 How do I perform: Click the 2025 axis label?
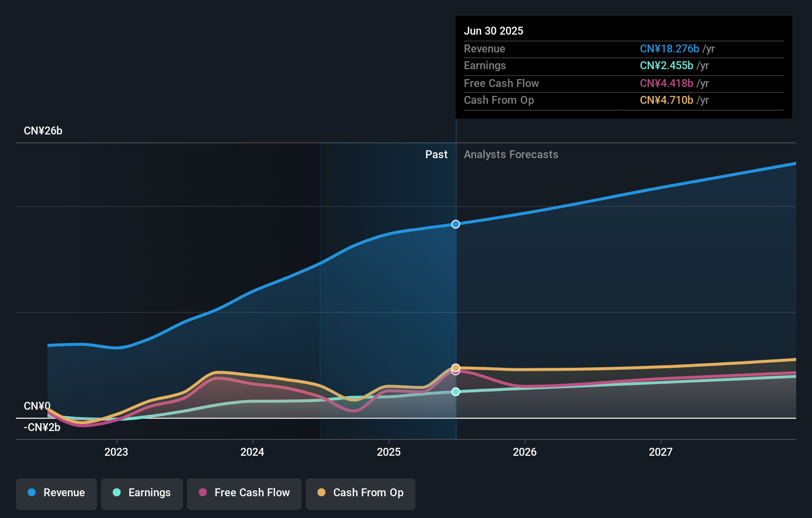[389, 451]
